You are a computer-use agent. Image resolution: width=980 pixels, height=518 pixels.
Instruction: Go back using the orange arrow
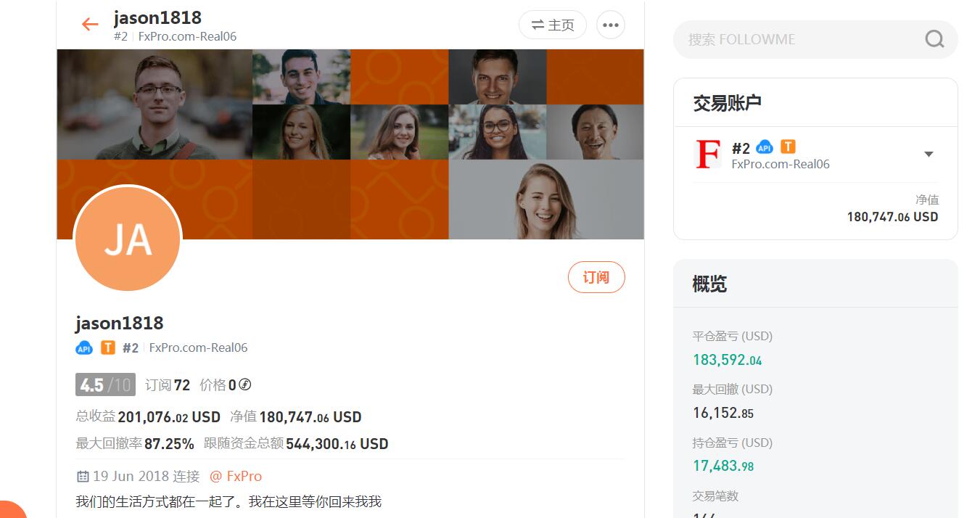click(90, 24)
